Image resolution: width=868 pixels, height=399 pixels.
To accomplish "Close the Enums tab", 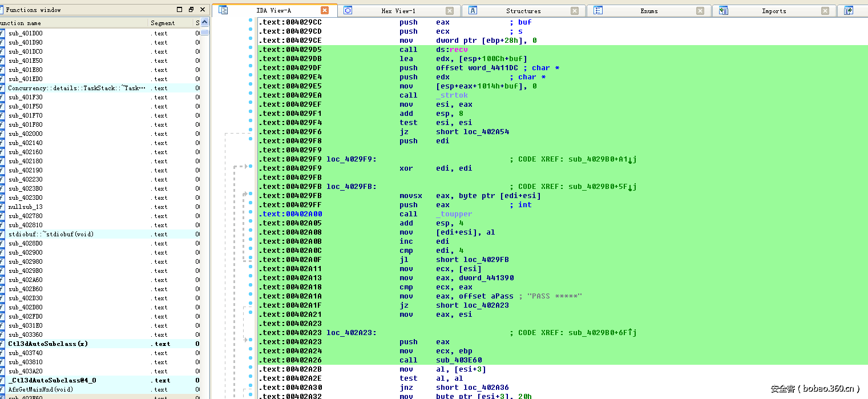I will click(x=700, y=11).
